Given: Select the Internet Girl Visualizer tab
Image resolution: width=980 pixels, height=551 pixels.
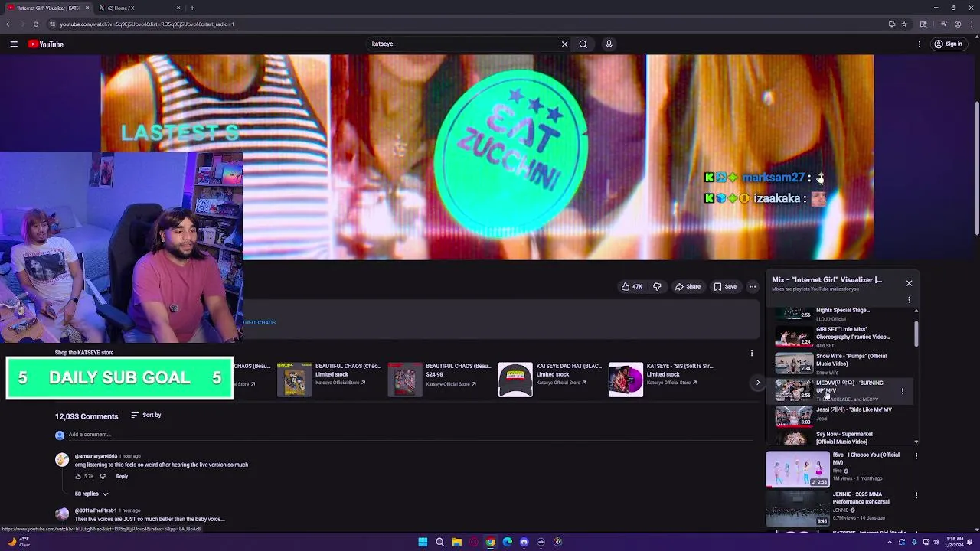Looking at the screenshot, I should point(46,8).
